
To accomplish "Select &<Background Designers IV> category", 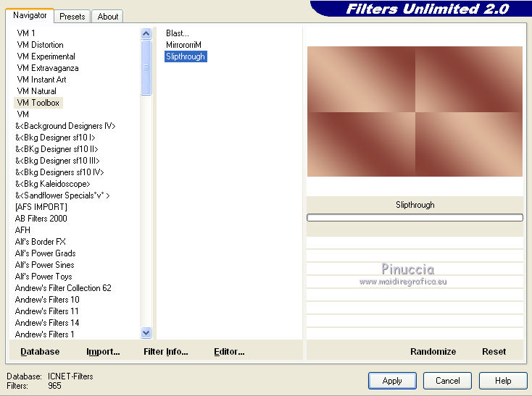I will coord(65,126).
